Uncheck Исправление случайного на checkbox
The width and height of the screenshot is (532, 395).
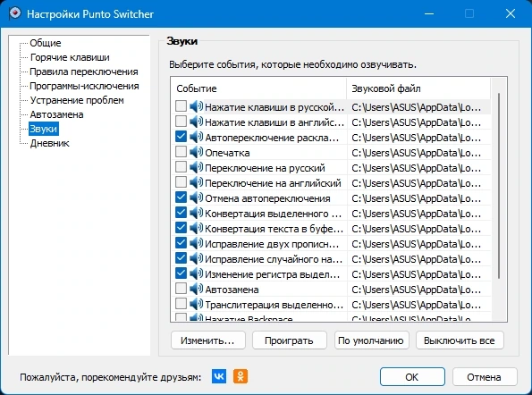click(x=181, y=257)
